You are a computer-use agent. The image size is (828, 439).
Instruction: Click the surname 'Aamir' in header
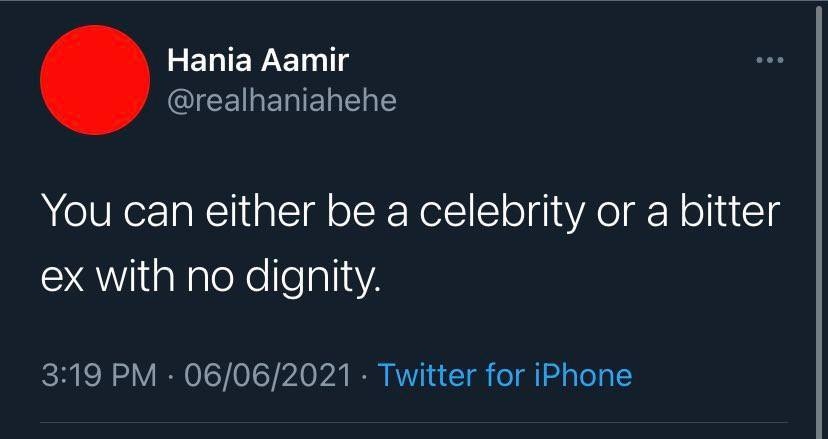(x=305, y=60)
